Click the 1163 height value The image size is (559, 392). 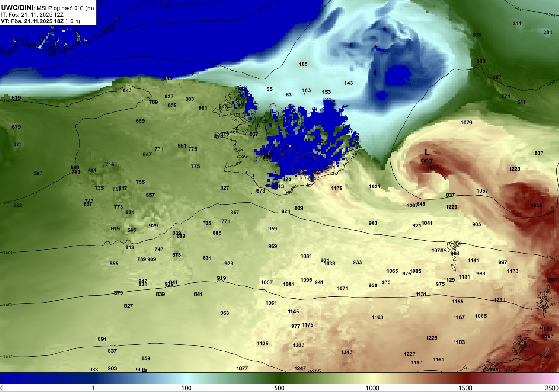pos(377,317)
